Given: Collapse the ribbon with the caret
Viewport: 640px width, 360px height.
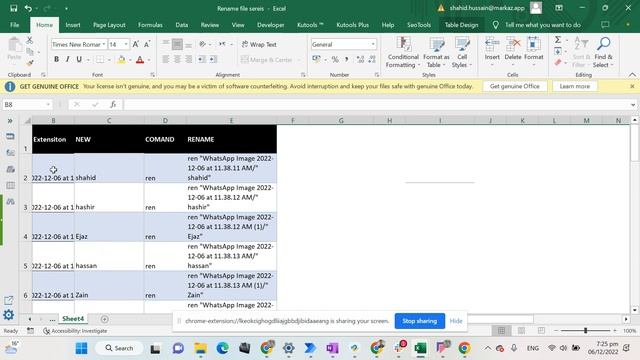Looking at the screenshot, I should (x=632, y=75).
